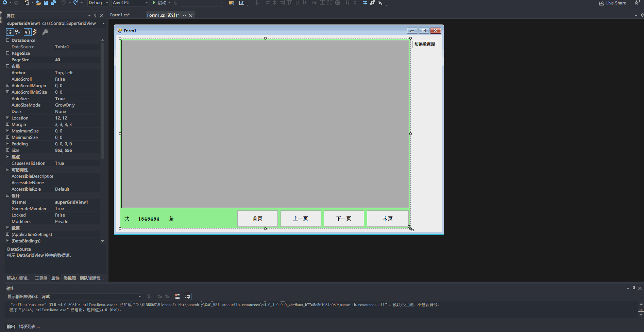The height and width of the screenshot is (332, 644).
Task: Click the 切换数据源 button
Action: [425, 44]
